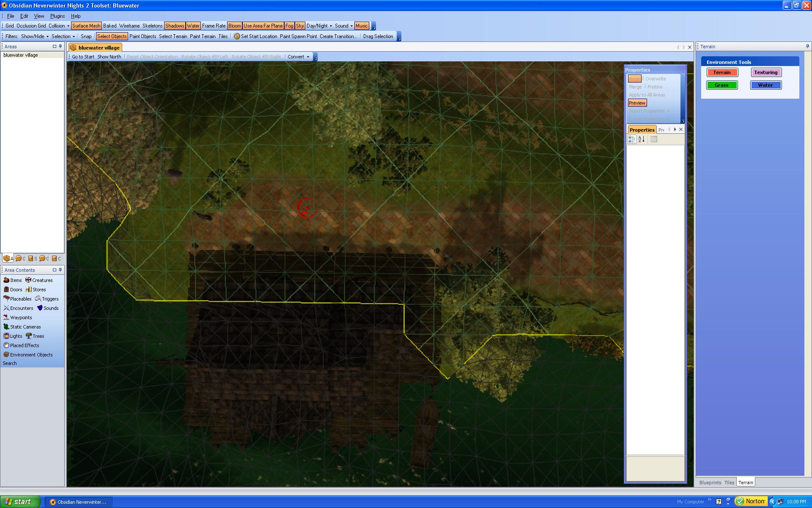The height and width of the screenshot is (508, 812).
Task: Select the Doors category icon
Action: 6,290
